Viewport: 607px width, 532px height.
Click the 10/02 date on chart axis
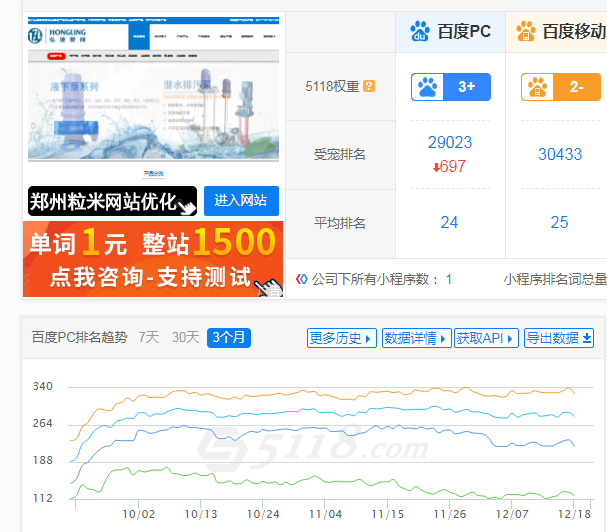139,514
